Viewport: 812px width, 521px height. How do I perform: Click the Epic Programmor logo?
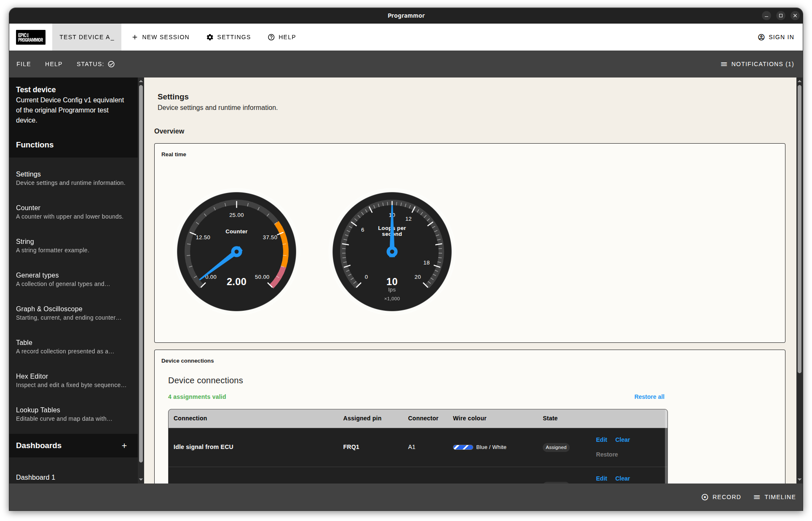tap(31, 37)
